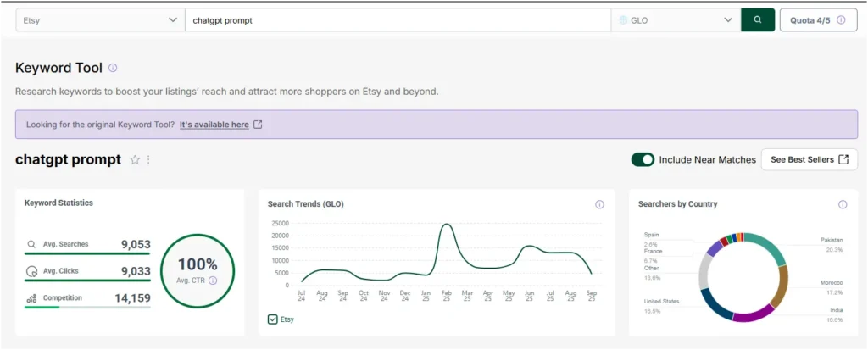The image size is (868, 350).
Task: Click info icon in Searchers by Country card
Action: pyautogui.click(x=843, y=204)
